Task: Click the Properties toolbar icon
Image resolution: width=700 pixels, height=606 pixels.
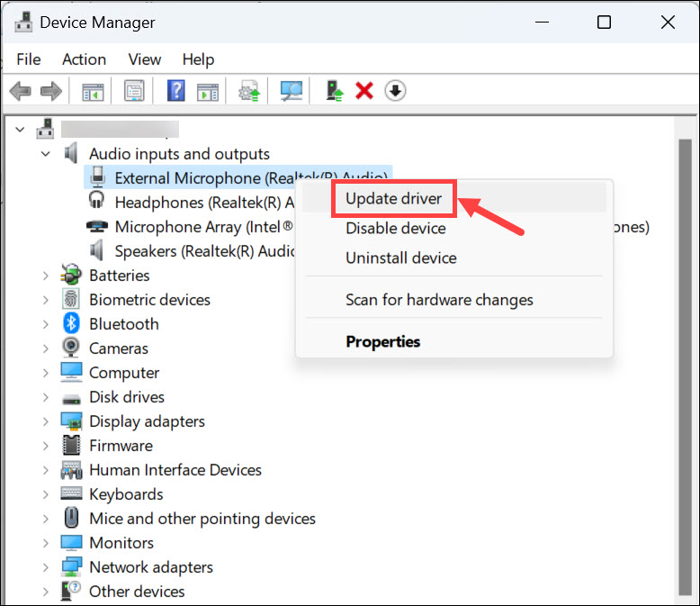Action: tap(134, 91)
